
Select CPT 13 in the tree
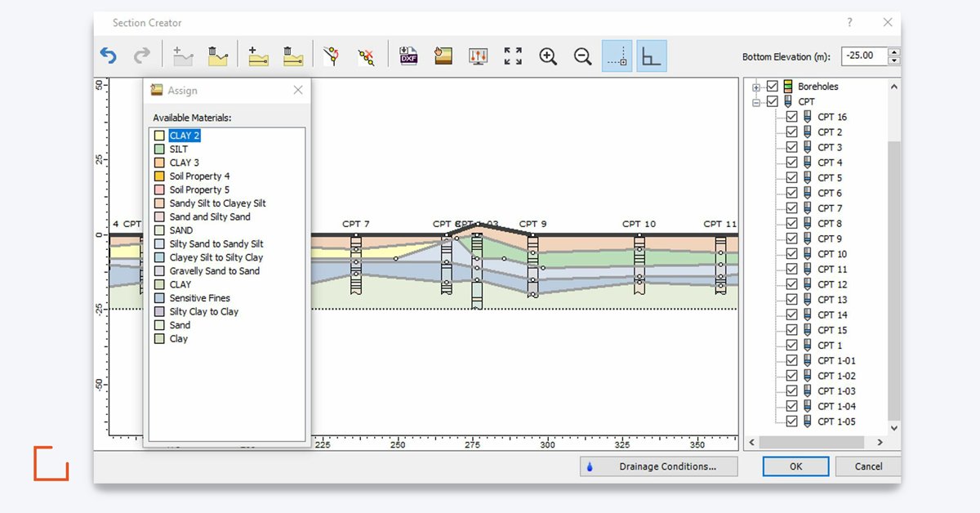coord(832,300)
